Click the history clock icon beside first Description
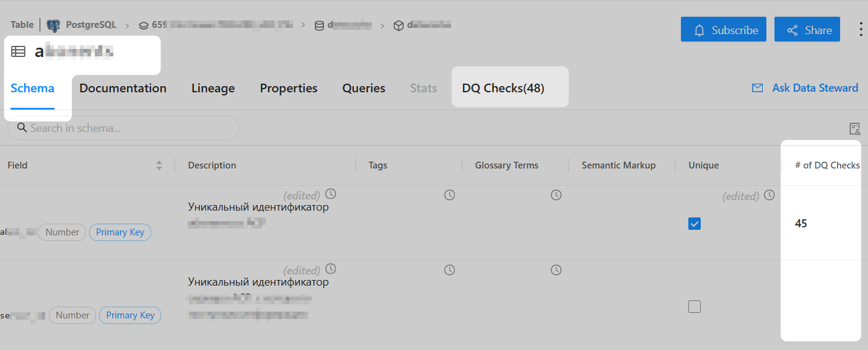The width and height of the screenshot is (868, 350). [x=331, y=193]
